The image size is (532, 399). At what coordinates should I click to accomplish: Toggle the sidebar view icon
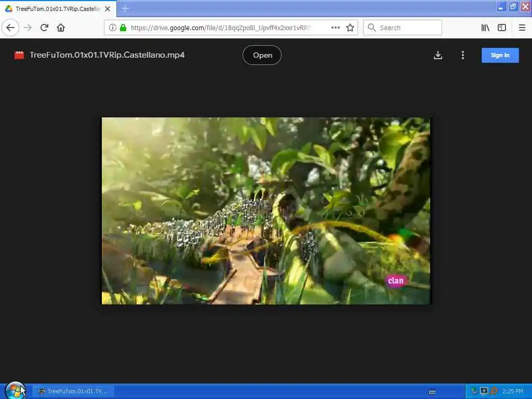(502, 28)
